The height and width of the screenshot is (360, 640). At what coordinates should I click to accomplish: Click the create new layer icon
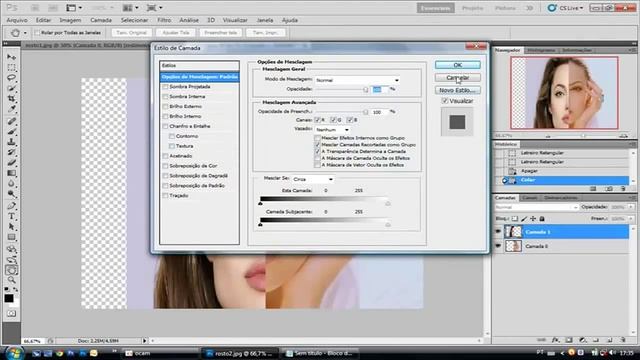(x=609, y=340)
